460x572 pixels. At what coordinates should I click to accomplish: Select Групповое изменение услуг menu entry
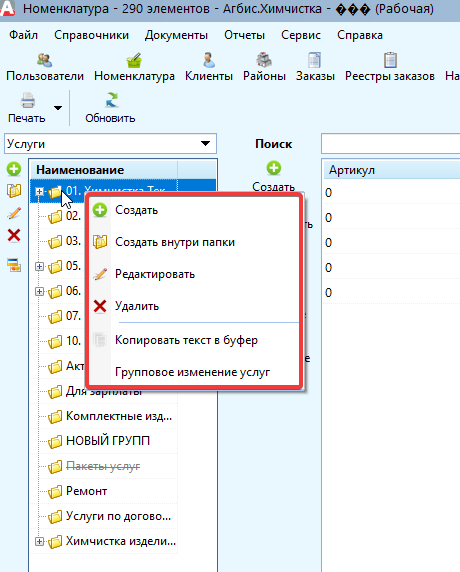193,372
